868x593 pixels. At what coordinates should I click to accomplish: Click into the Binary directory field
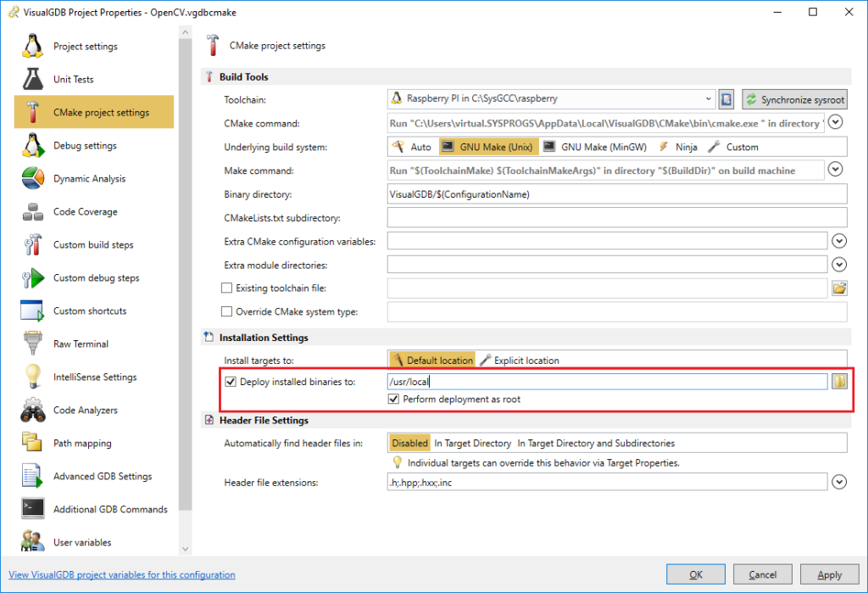pyautogui.click(x=617, y=194)
